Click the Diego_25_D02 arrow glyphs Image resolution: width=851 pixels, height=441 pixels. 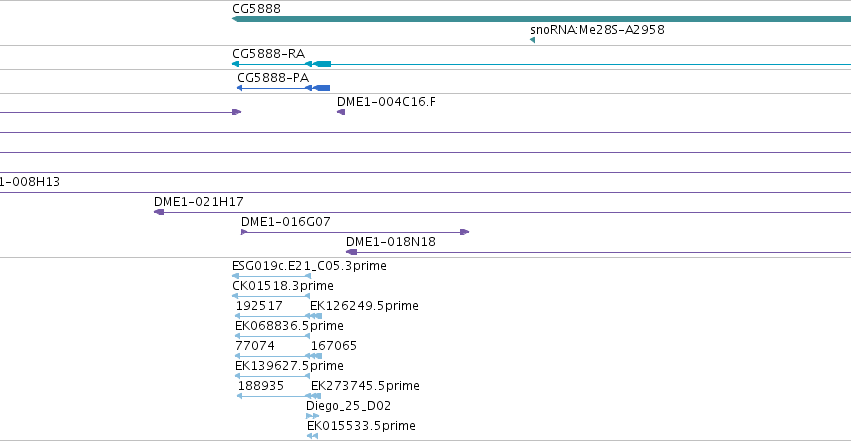point(313,416)
